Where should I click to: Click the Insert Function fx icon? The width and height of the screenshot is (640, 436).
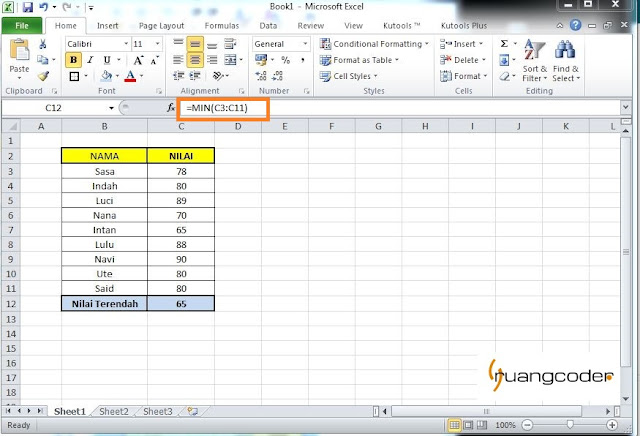[171, 108]
